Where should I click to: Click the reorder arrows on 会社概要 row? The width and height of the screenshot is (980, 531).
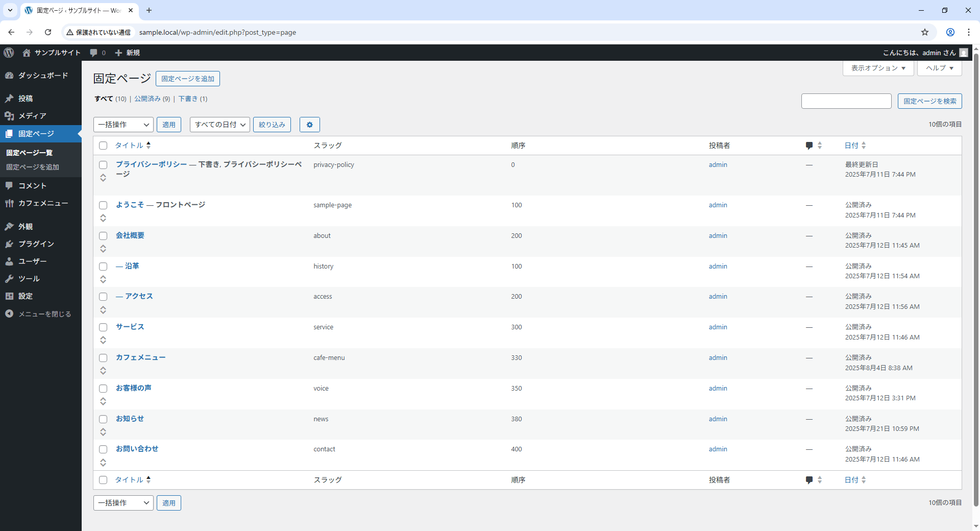tap(103, 249)
